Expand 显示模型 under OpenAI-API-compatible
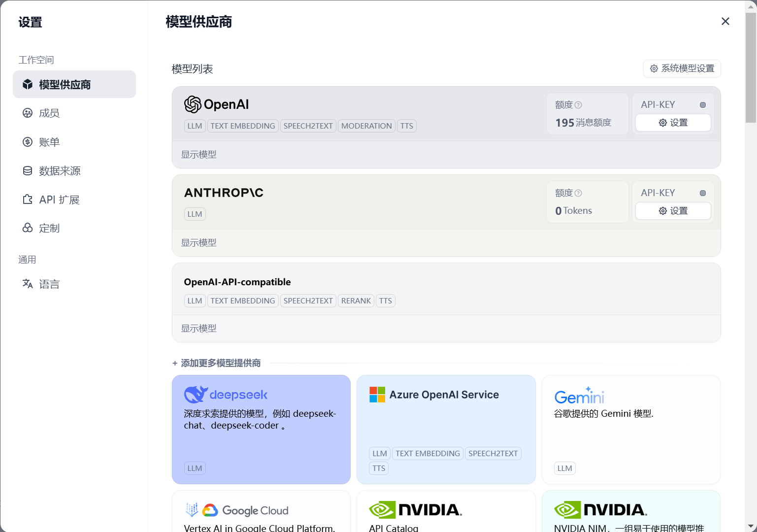This screenshot has width=757, height=532. click(x=199, y=329)
